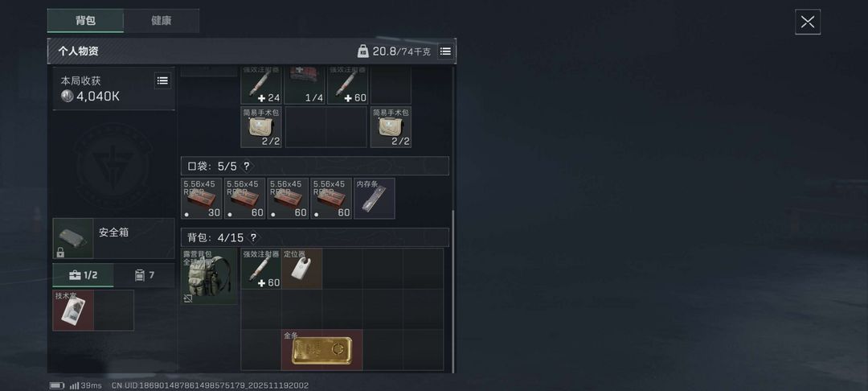Select the tech item in safe box

(x=73, y=310)
